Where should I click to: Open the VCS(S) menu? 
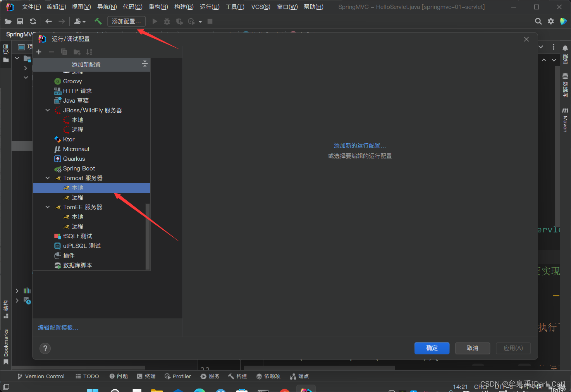coord(261,7)
